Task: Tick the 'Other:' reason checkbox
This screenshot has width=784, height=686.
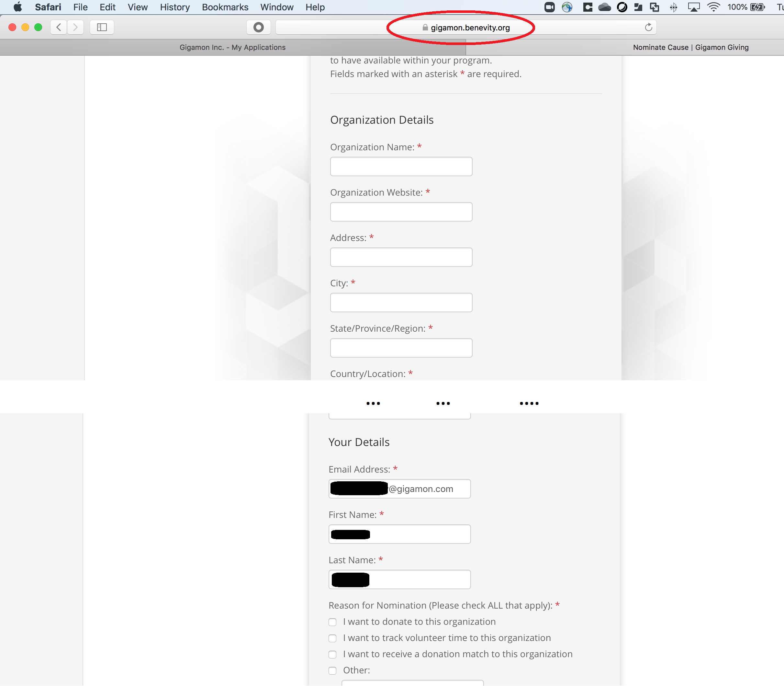Action: 332,670
